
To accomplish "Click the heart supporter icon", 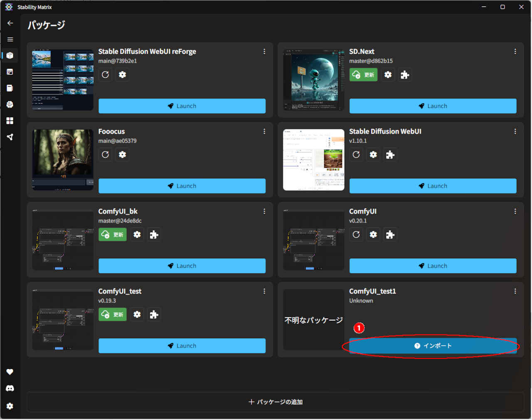I will pyautogui.click(x=10, y=372).
